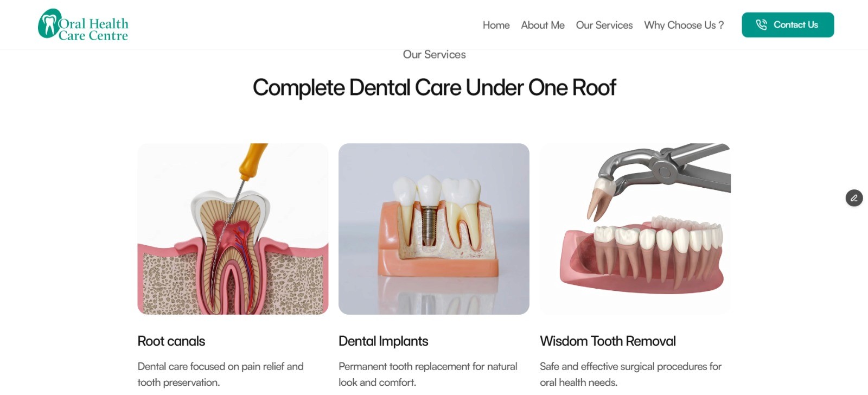Open the wisdom tooth extraction image

[635, 229]
